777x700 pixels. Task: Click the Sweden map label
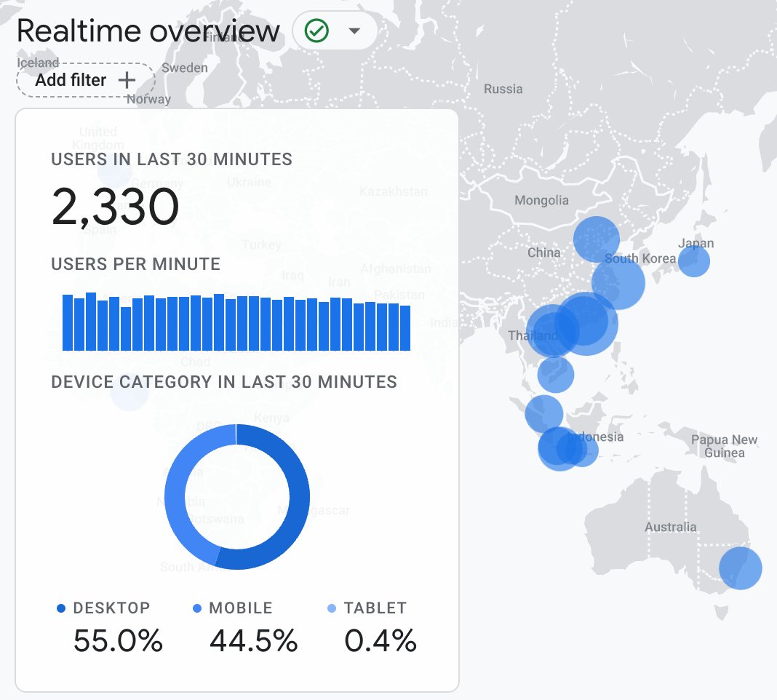[x=184, y=68]
